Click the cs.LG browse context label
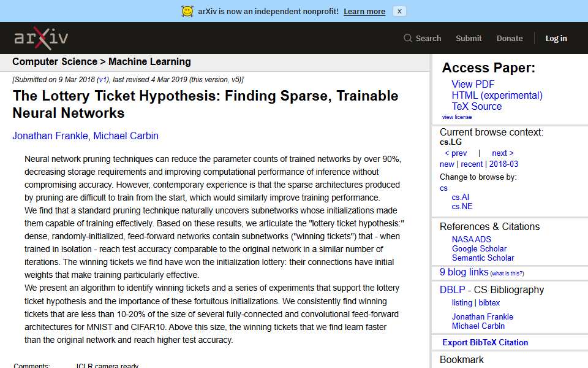588x368 pixels. (450, 142)
